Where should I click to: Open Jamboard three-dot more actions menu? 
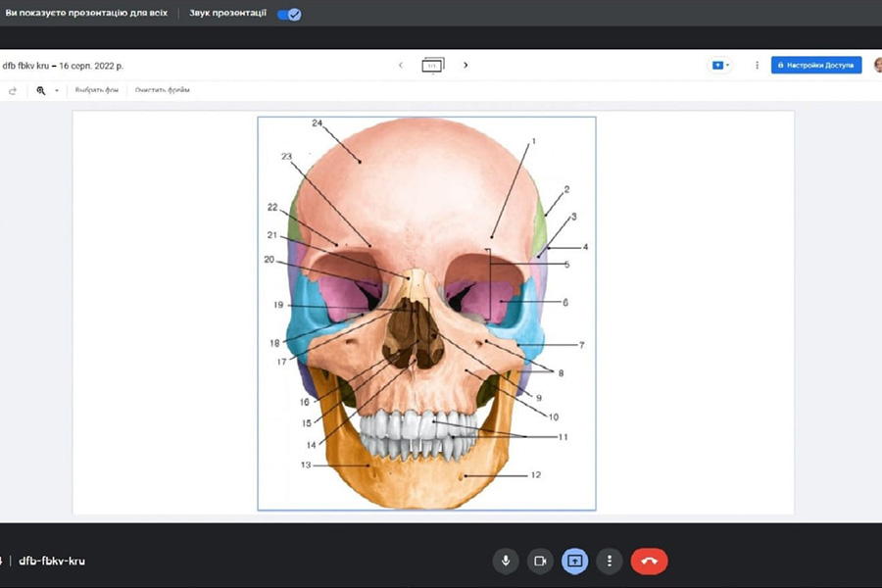pos(757,66)
